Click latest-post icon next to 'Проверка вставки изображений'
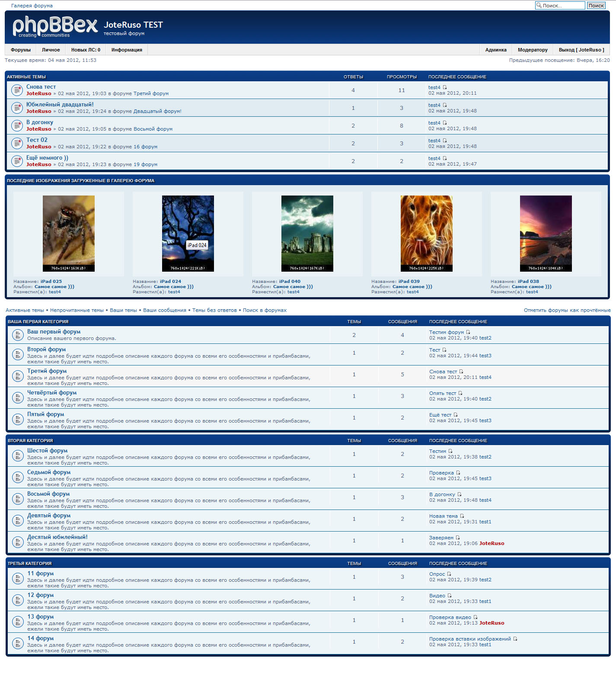The width and height of the screenshot is (616, 699). [x=515, y=639]
